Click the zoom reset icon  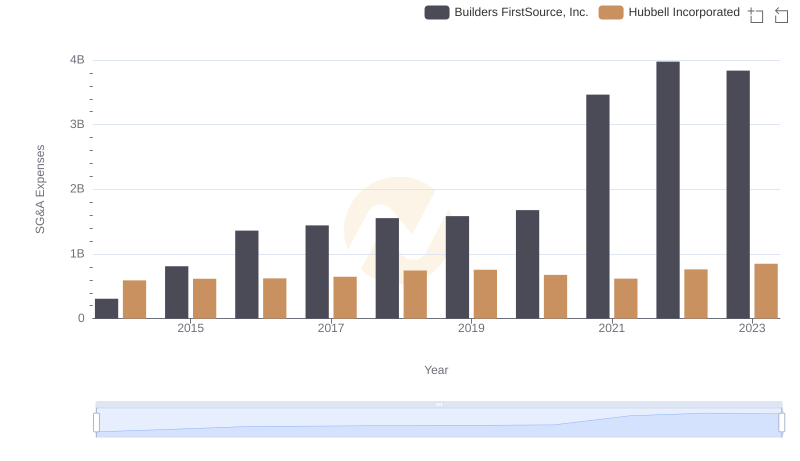(x=781, y=15)
